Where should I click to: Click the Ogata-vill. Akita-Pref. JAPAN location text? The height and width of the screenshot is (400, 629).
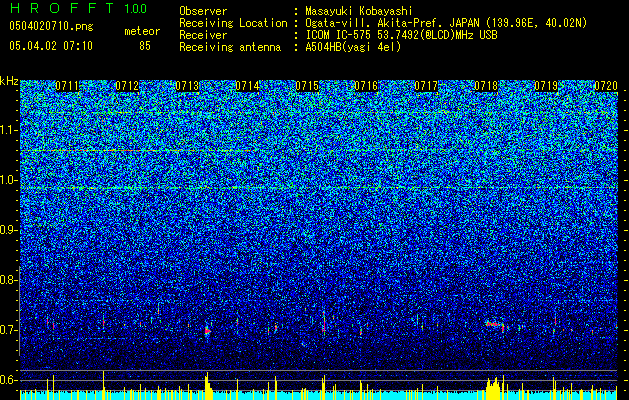coord(446,23)
